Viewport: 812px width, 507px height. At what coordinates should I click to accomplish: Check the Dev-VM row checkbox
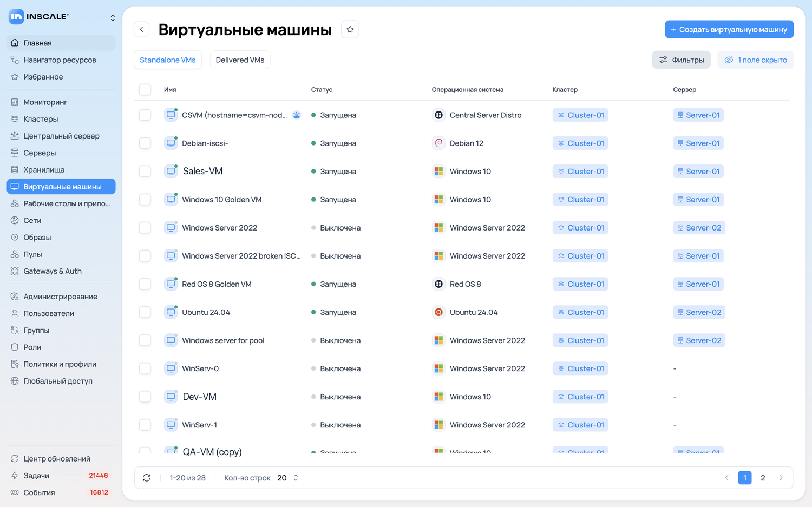click(145, 397)
